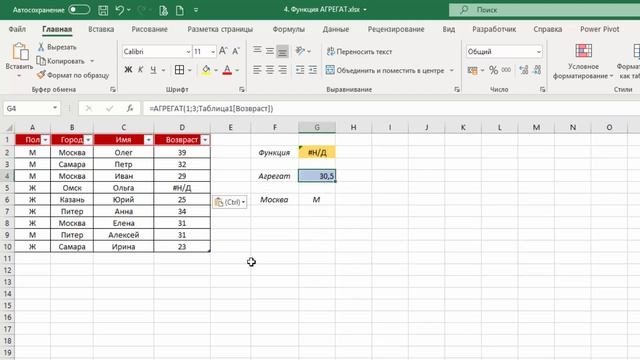Open the Формулы tab
The height and width of the screenshot is (360, 640).
(289, 29)
